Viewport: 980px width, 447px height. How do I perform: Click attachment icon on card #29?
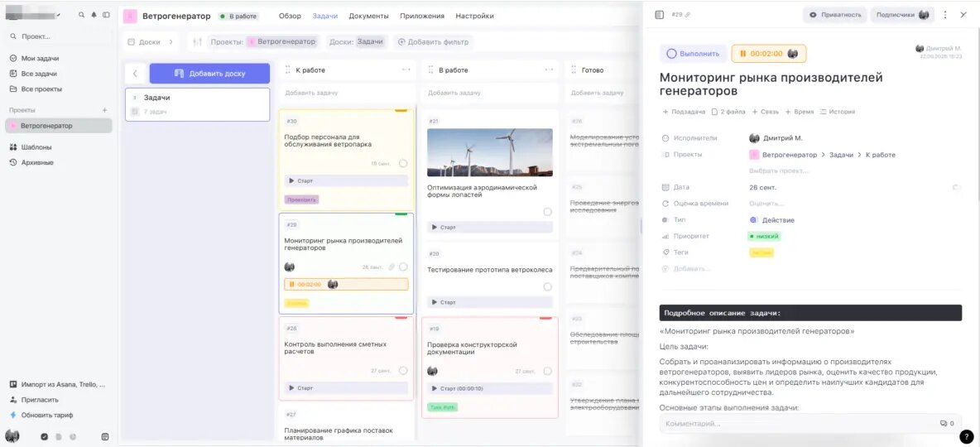392,267
